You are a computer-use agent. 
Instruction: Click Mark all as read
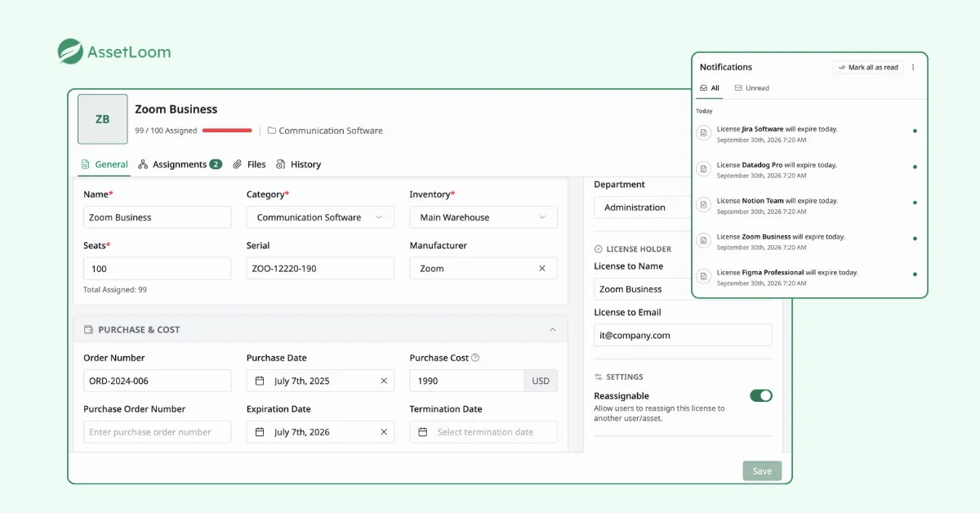click(x=868, y=68)
